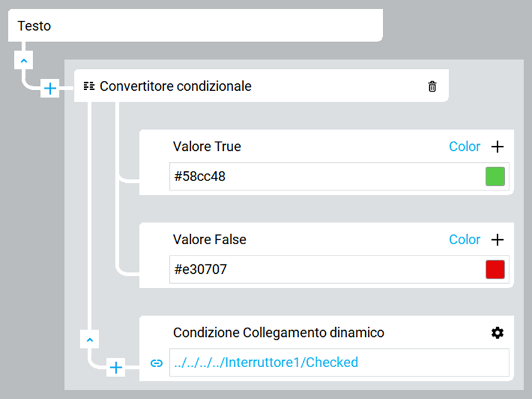Click the converter list icon beside Convertitore condizionale
532x399 pixels.
[89, 86]
